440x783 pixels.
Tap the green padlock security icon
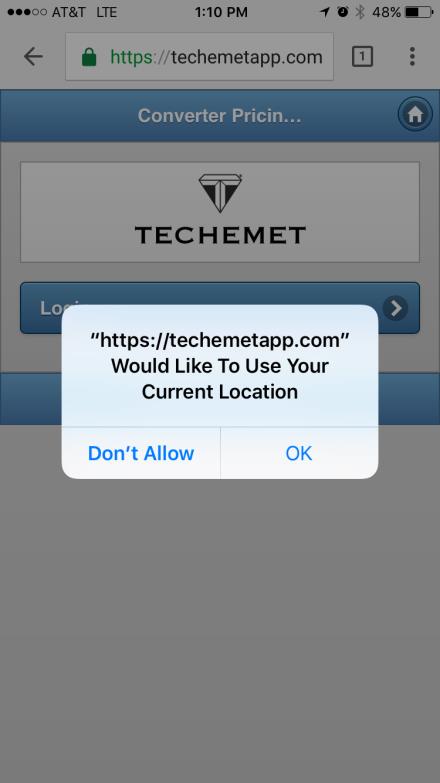pyautogui.click(x=89, y=57)
